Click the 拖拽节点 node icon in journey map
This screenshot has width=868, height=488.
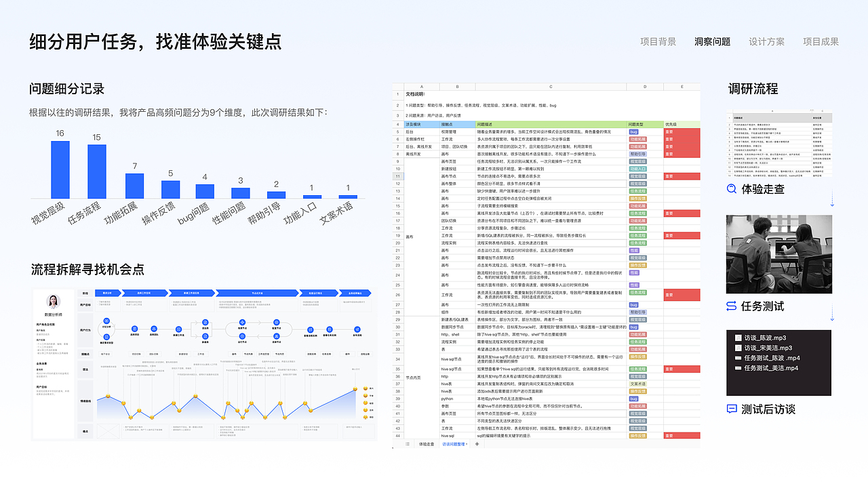[242, 322]
